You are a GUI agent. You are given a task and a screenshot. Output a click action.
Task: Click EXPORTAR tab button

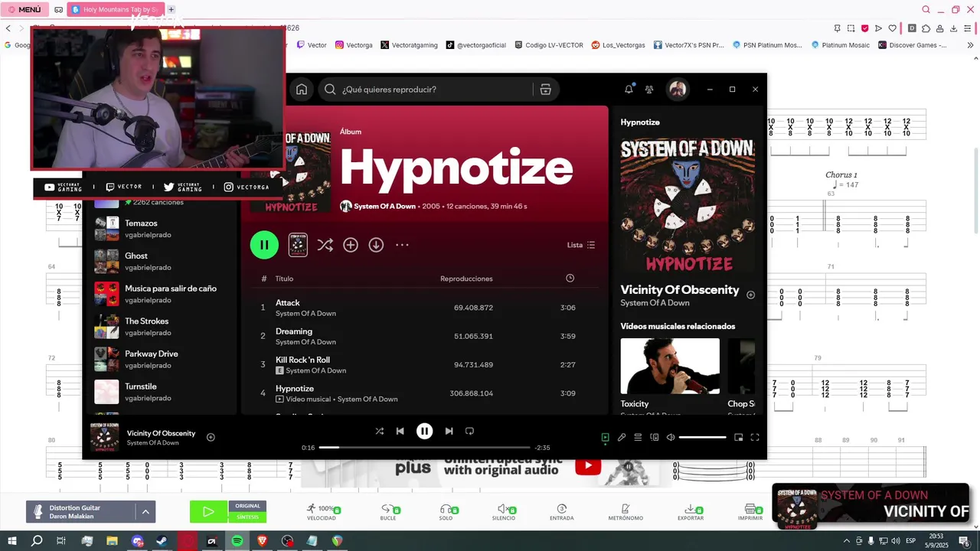click(x=691, y=512)
